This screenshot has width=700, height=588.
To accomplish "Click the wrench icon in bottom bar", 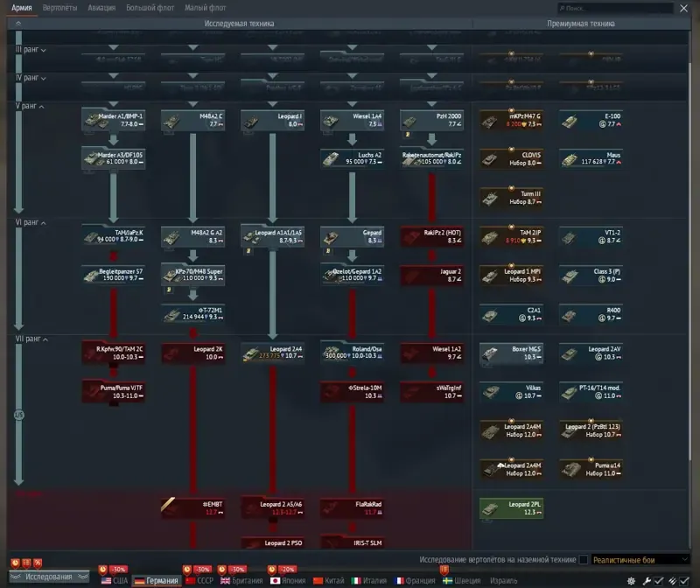I will tap(647, 581).
